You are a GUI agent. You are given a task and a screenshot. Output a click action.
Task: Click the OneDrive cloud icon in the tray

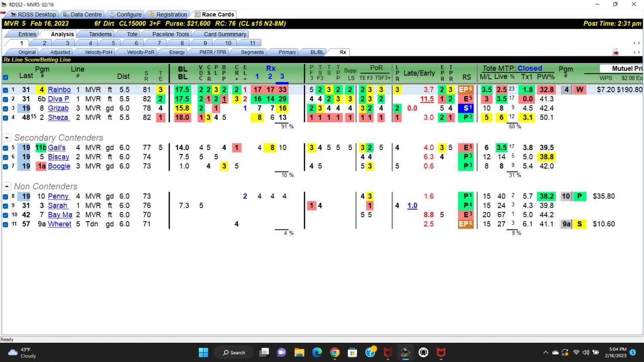pyautogui.click(x=555, y=353)
